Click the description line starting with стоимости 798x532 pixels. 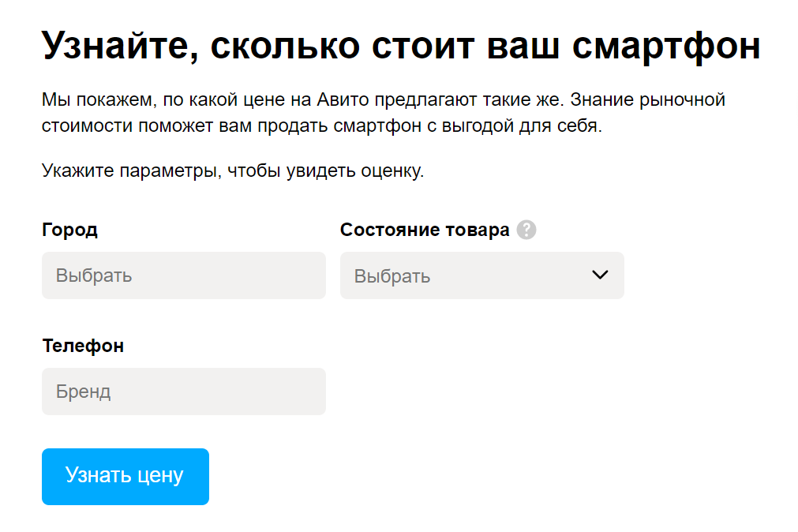point(321,126)
